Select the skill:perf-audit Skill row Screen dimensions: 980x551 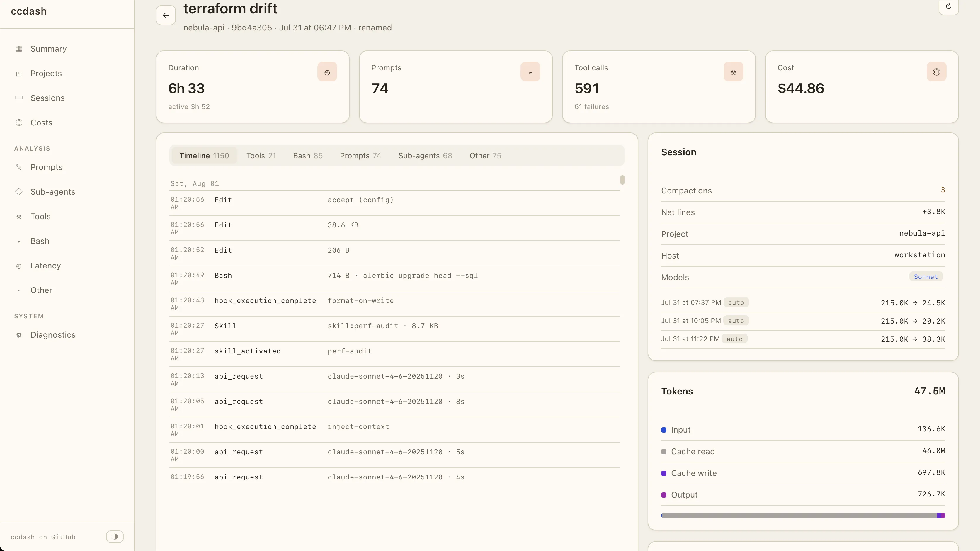point(394,329)
